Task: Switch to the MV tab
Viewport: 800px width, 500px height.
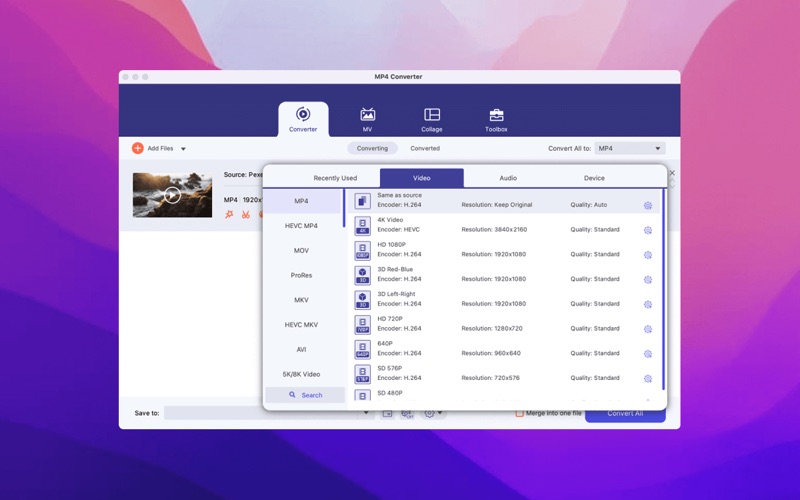Action: (x=367, y=120)
